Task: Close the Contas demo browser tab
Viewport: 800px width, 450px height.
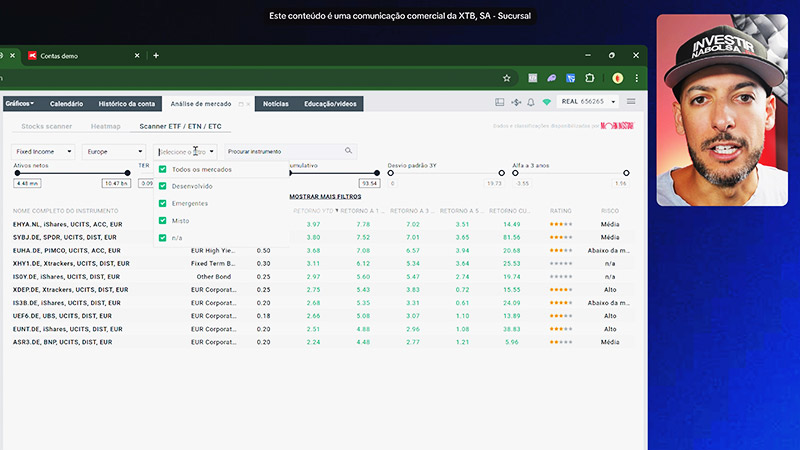Action: click(x=137, y=56)
